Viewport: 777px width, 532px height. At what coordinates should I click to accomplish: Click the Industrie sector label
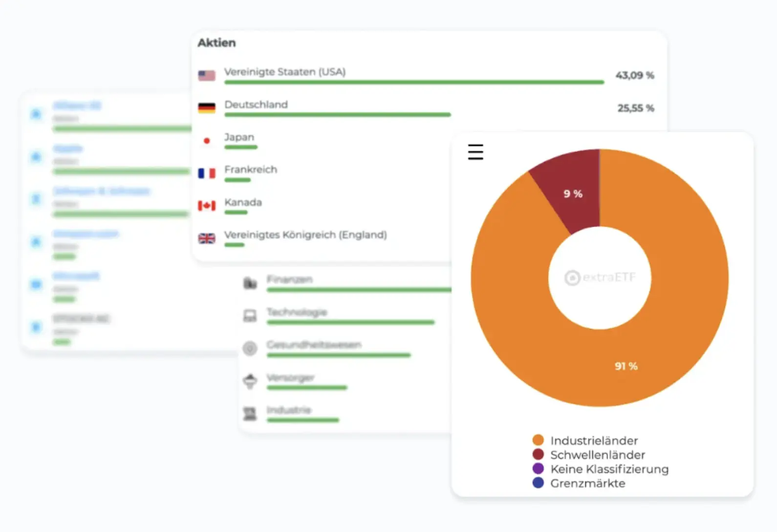point(289,410)
